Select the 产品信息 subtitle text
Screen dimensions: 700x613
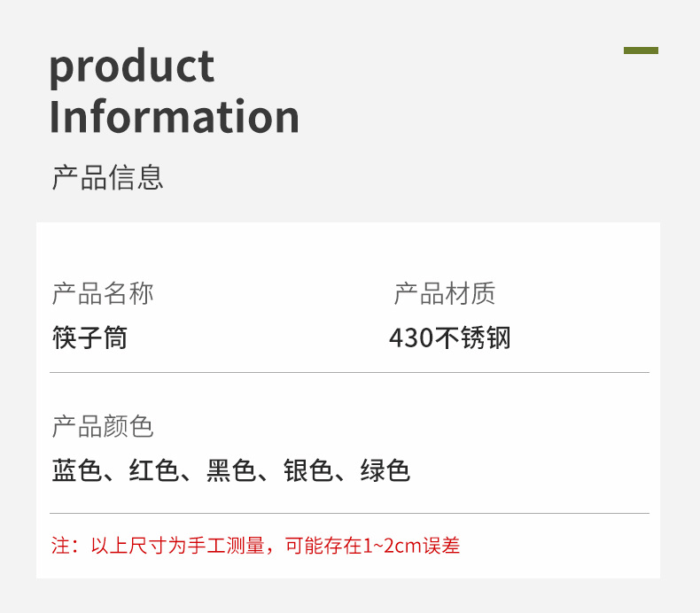point(107,177)
